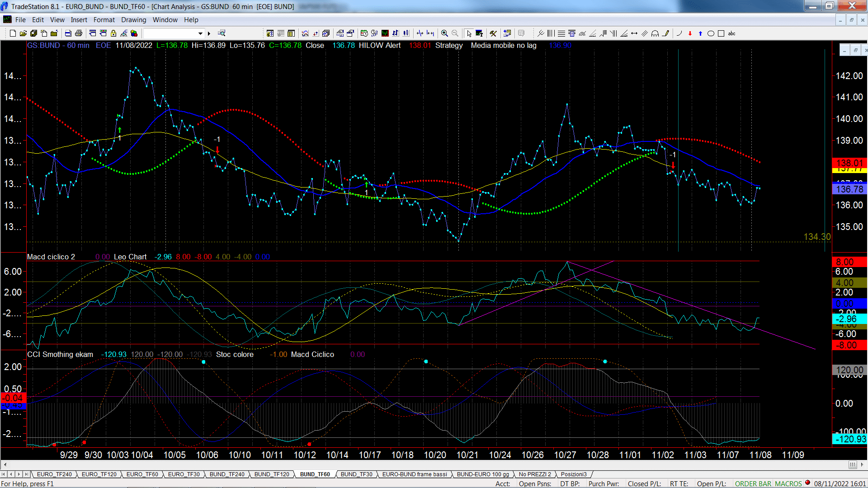Click horizontal scrollbar right arrow

[863, 465]
